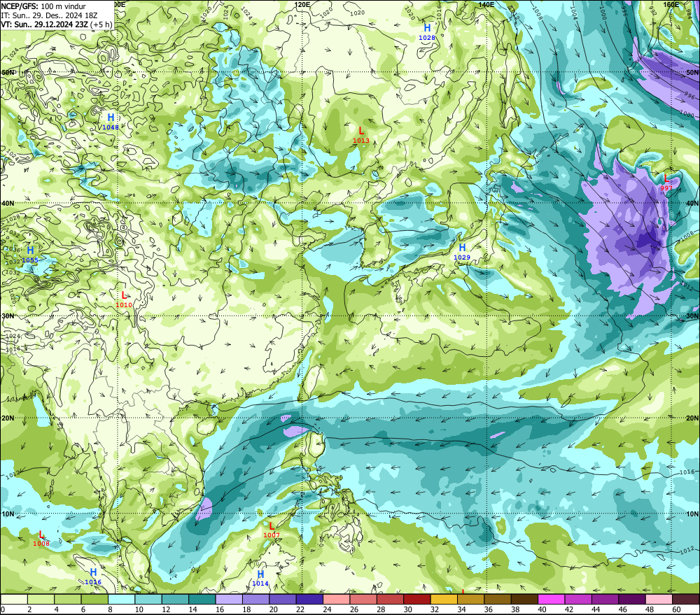Viewport: 700px width, 615px height.
Task: Click the 30N label on the right edge
Action: 692,316
